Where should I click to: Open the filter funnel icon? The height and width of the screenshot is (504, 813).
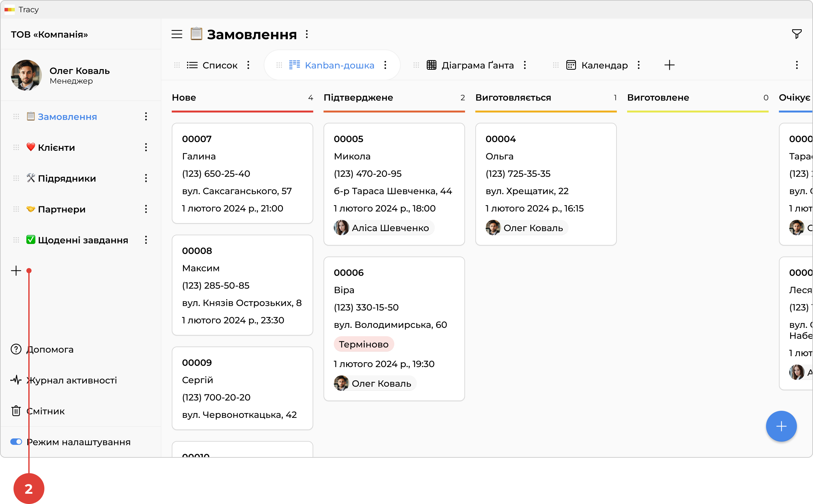tap(796, 34)
